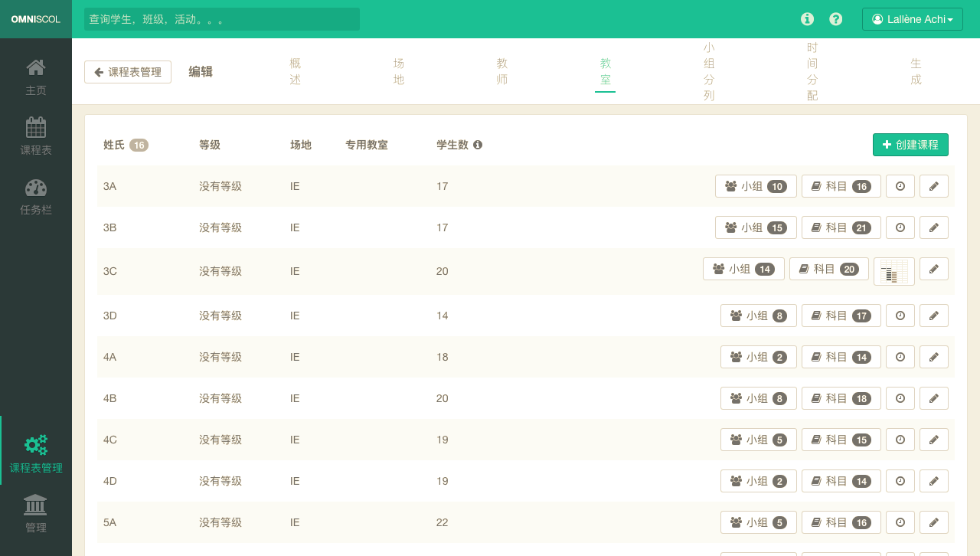Open 小组 button for class 3D
The width and height of the screenshot is (980, 556).
pyautogui.click(x=758, y=316)
